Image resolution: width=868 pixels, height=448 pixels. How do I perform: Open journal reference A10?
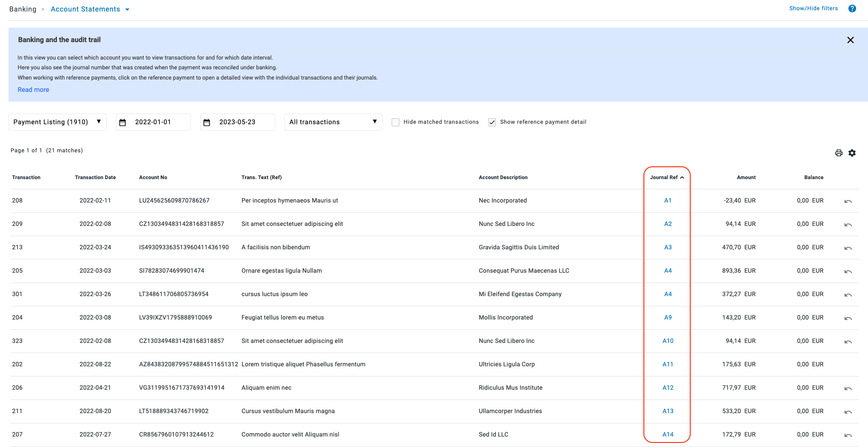point(668,341)
